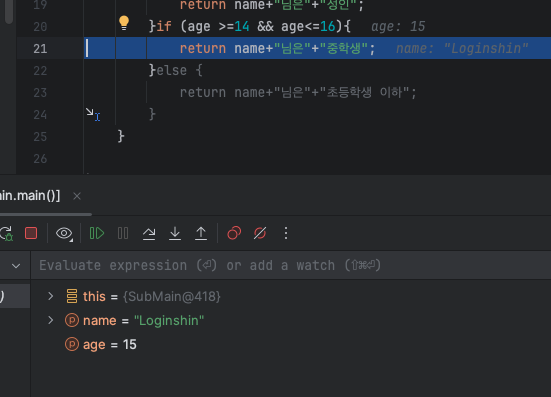Click the stacked-bars icon beside 'this'

pyautogui.click(x=72, y=296)
